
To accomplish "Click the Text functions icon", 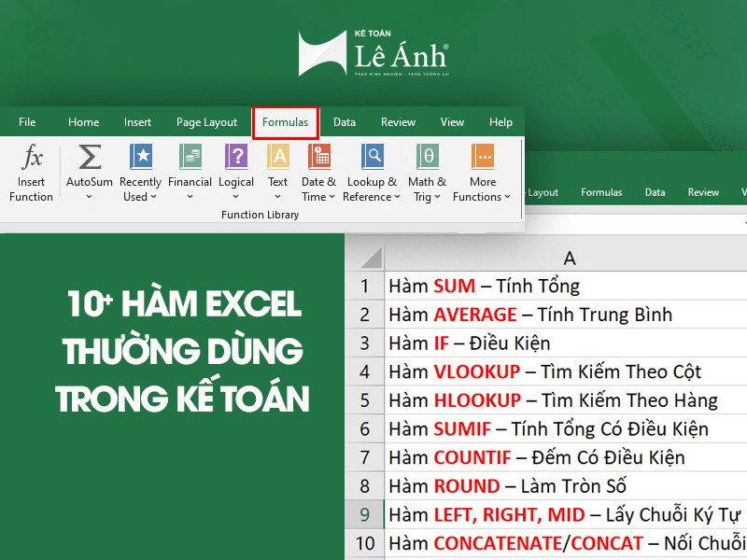I will 278,157.
